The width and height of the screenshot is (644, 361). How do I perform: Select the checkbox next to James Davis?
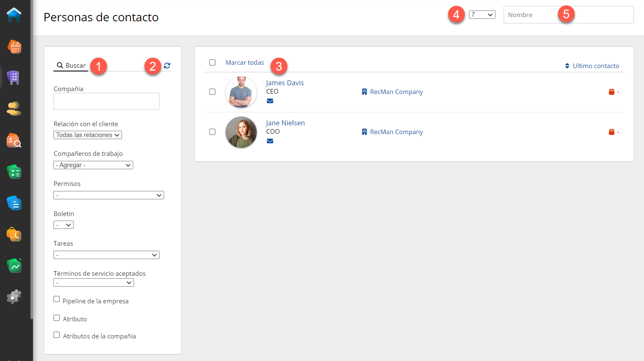(213, 92)
